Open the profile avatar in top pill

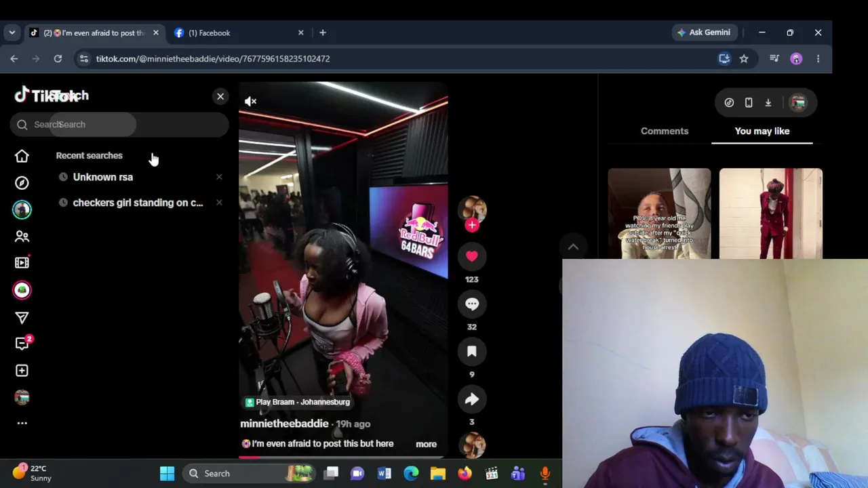798,102
